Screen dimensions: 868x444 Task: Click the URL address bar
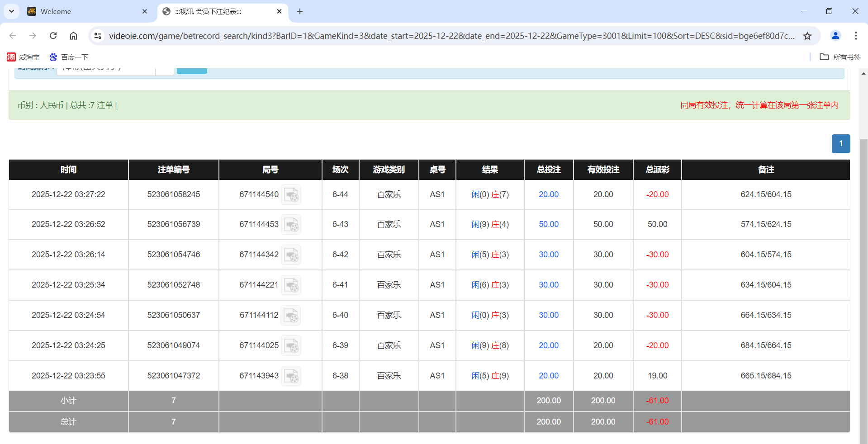(x=451, y=36)
